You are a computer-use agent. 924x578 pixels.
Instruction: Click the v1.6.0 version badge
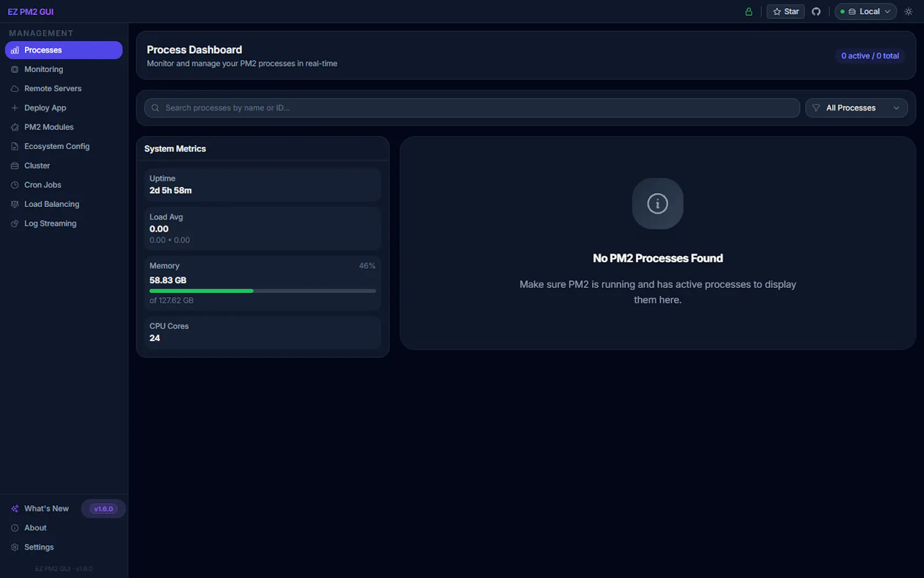[103, 509]
